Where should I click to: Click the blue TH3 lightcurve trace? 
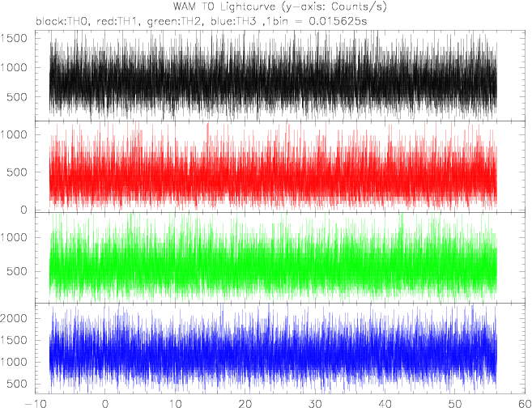click(273, 349)
